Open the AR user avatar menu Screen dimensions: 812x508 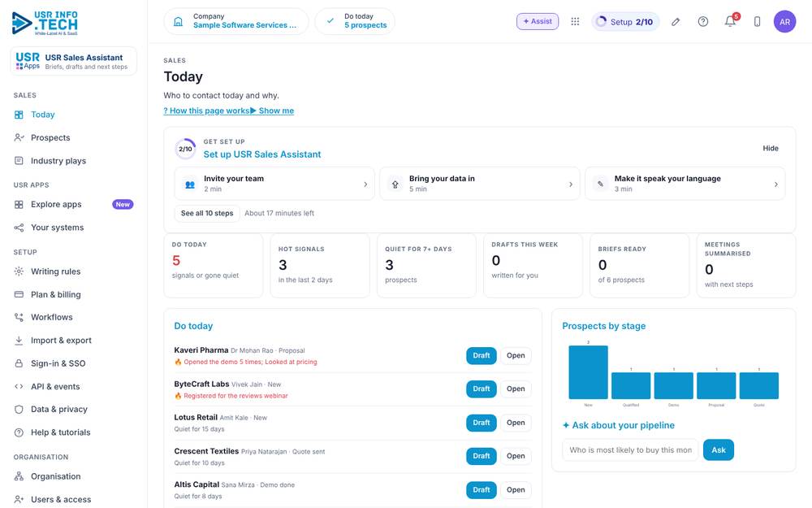(784, 22)
